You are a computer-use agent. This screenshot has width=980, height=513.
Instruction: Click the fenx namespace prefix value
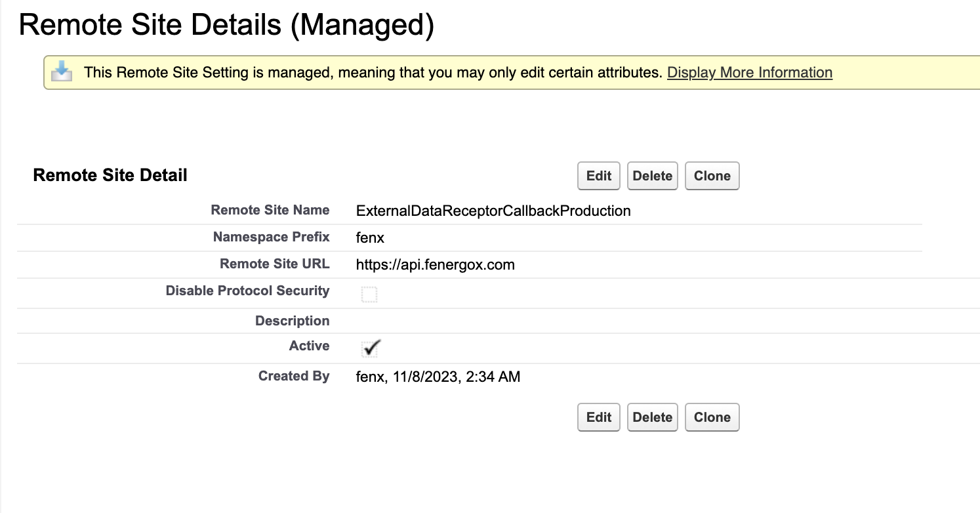370,238
